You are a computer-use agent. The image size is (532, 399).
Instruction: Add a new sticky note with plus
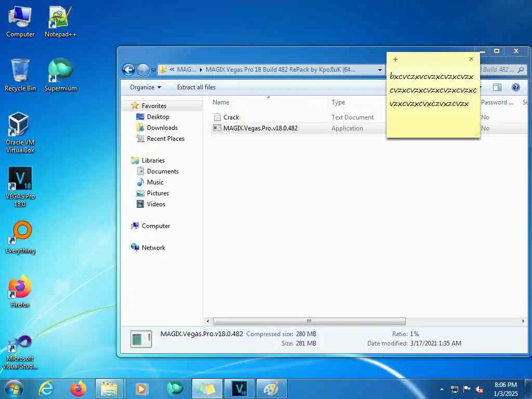click(x=395, y=59)
